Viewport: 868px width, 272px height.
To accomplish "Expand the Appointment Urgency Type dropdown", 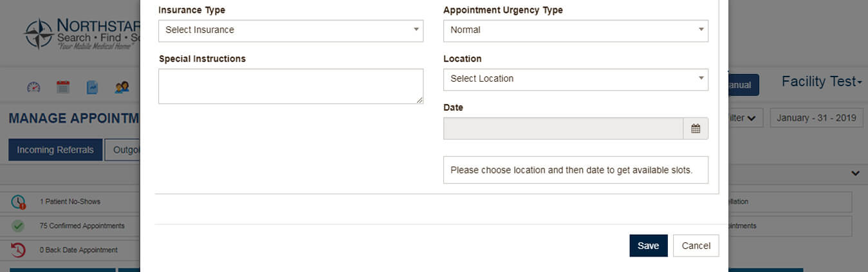I will pyautogui.click(x=575, y=30).
